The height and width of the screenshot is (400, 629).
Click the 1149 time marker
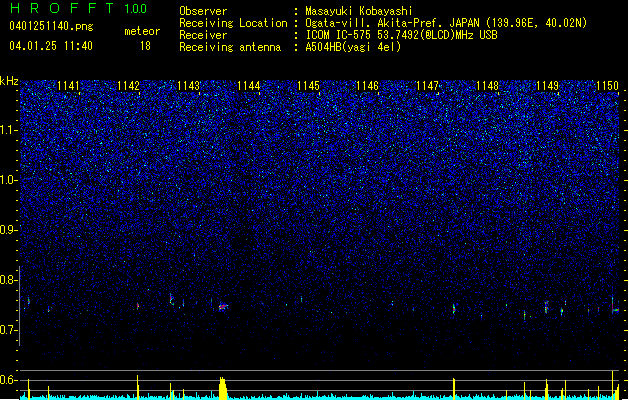pos(548,86)
